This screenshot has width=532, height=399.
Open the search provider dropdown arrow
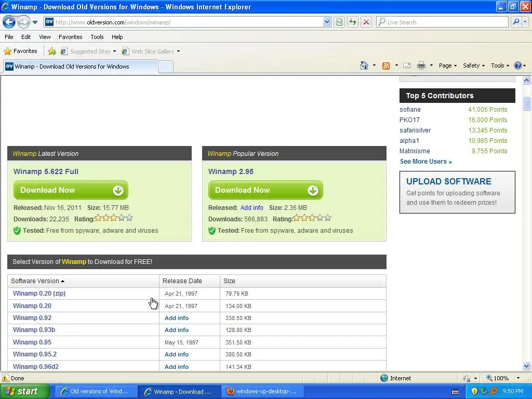coord(525,22)
